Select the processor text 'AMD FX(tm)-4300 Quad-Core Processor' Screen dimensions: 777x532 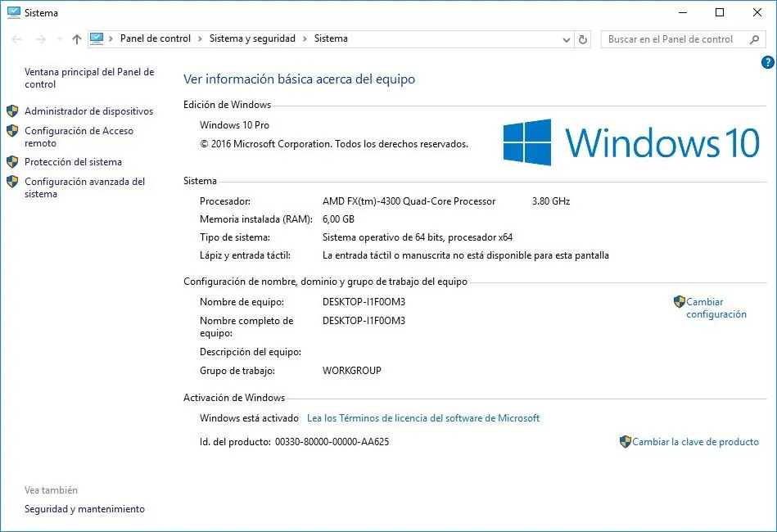pyautogui.click(x=409, y=201)
